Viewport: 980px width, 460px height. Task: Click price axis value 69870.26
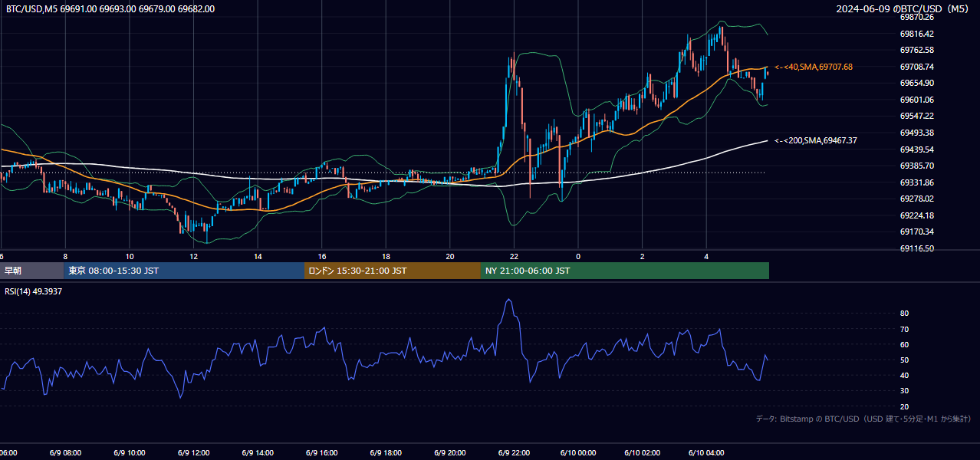916,17
